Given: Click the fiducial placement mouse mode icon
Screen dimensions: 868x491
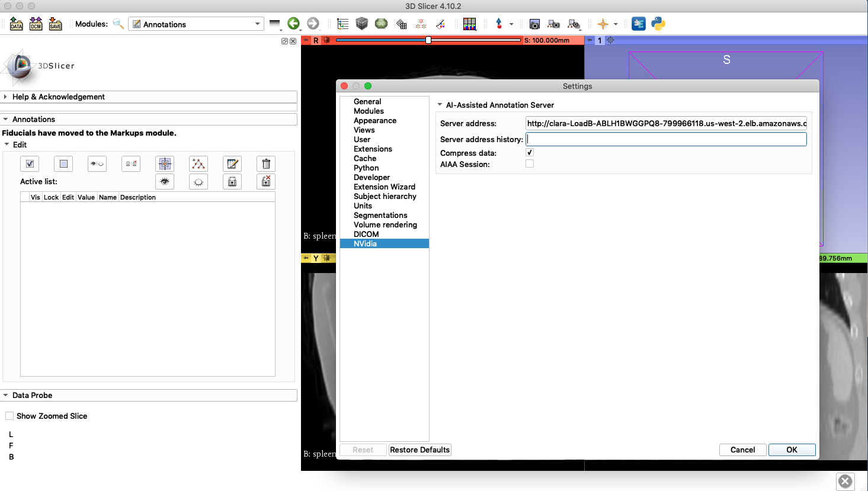Looking at the screenshot, I should point(499,24).
